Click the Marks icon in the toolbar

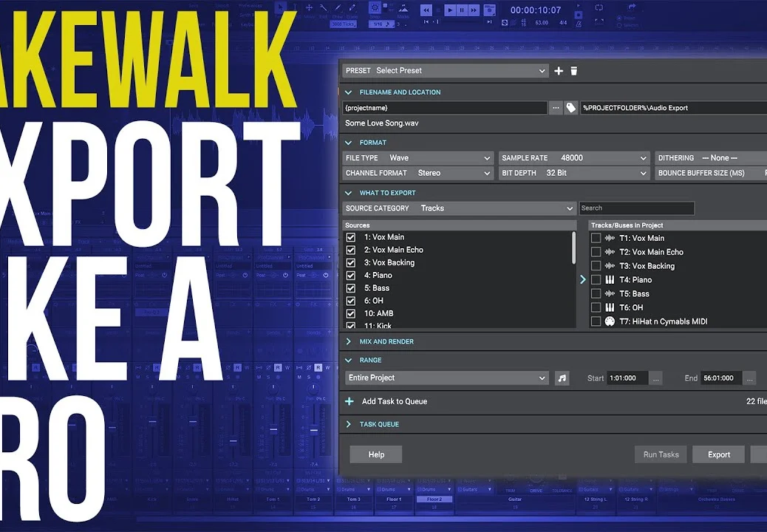pyautogui.click(x=403, y=8)
